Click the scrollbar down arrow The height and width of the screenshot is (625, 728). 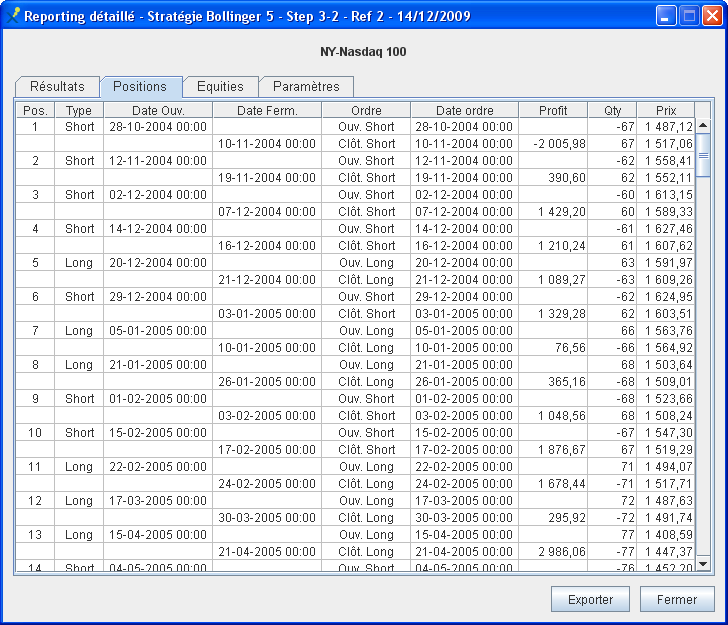coord(702,564)
